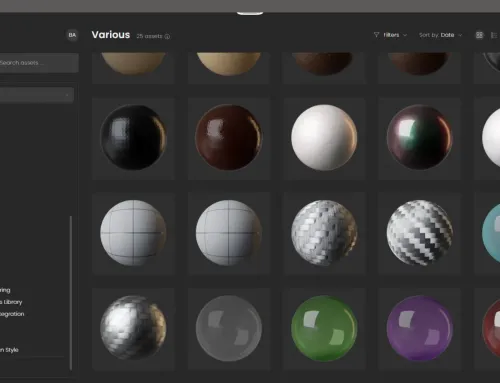Image resolution: width=500 pixels, height=383 pixels.
Task: Click the info icon beside 25 assets
Action: [167, 36]
